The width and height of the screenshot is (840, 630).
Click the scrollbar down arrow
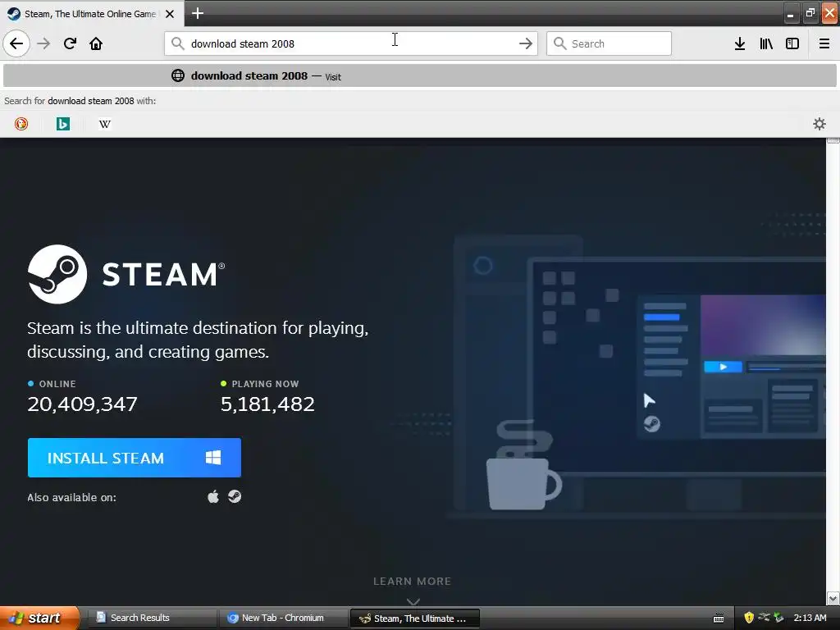tap(833, 598)
